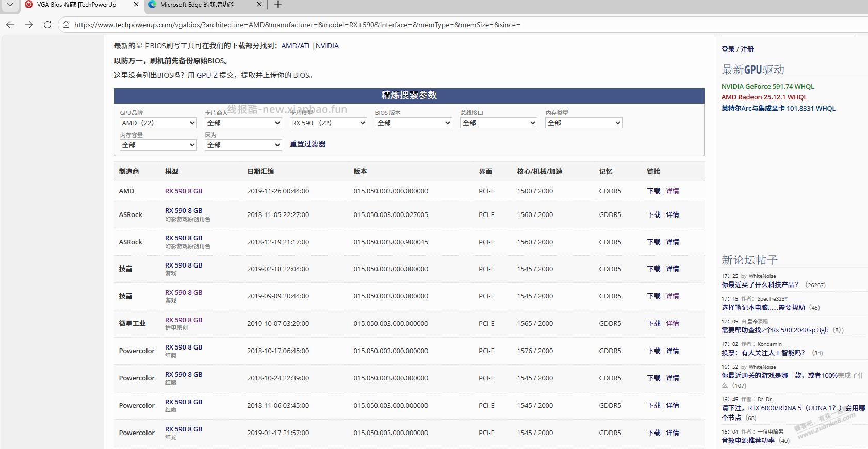
Task: Download 技嘉 BIOS dated 2019-02-18
Action: coord(653,269)
